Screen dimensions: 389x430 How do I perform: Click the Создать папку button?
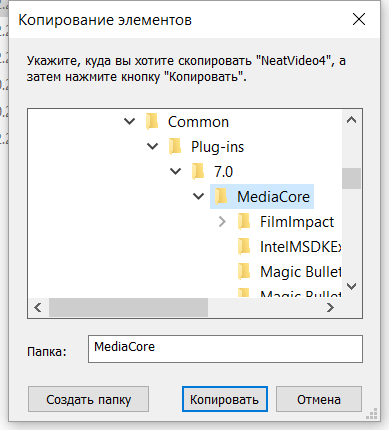[x=88, y=399]
